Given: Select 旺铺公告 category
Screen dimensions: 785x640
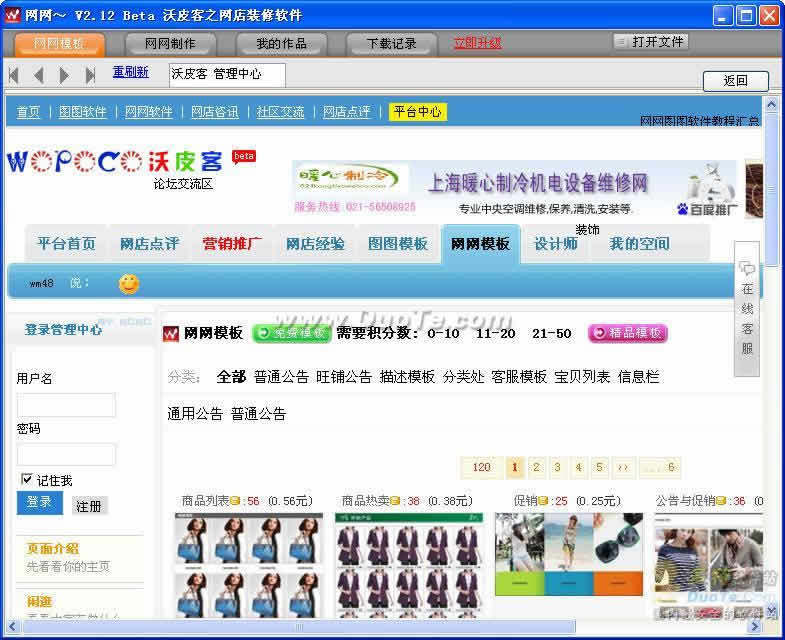Looking at the screenshot, I should coord(344,377).
